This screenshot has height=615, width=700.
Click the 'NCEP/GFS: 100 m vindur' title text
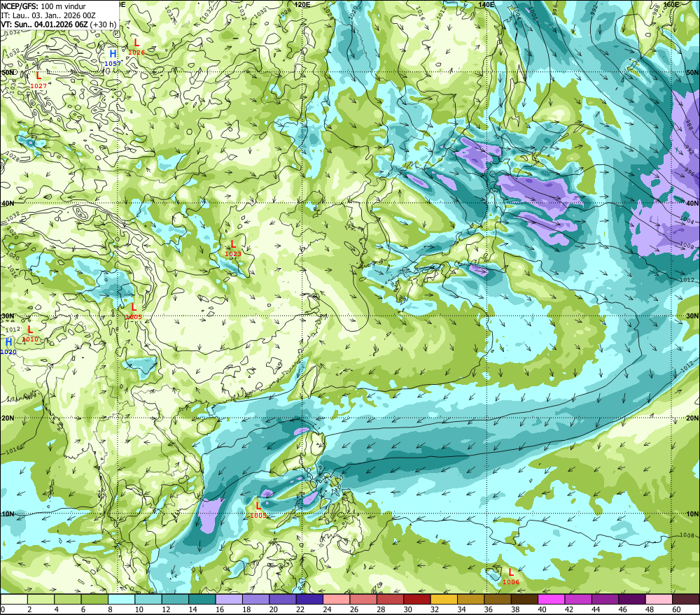[43, 6]
